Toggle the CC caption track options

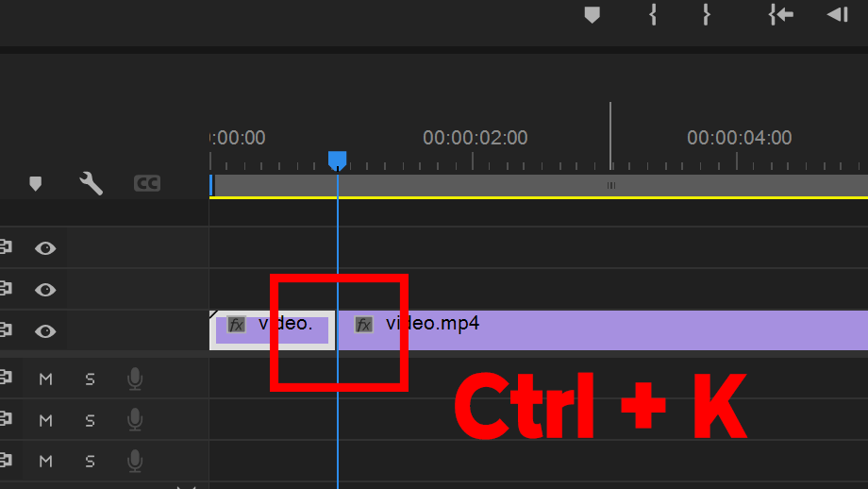pos(146,183)
